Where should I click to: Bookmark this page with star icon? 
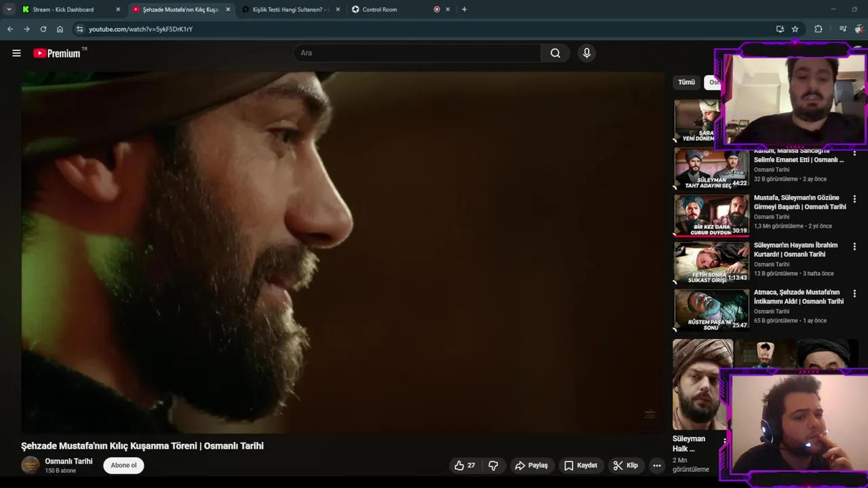click(x=795, y=29)
